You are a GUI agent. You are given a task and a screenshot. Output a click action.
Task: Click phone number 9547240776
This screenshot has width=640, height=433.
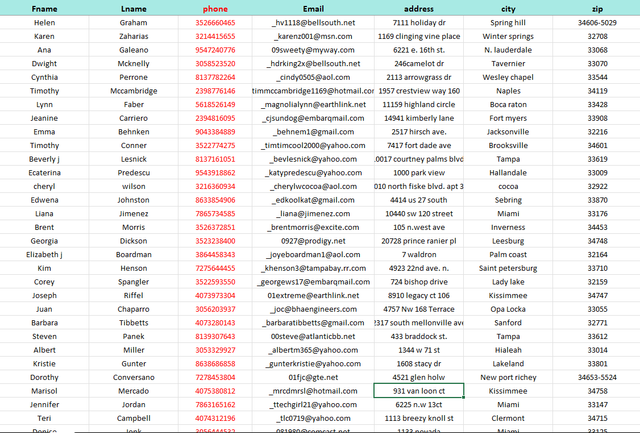(x=215, y=50)
